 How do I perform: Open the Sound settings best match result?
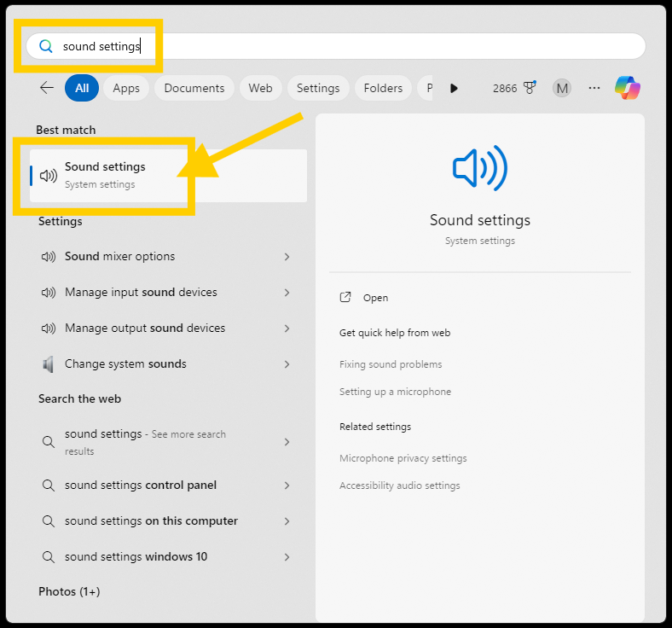(105, 175)
